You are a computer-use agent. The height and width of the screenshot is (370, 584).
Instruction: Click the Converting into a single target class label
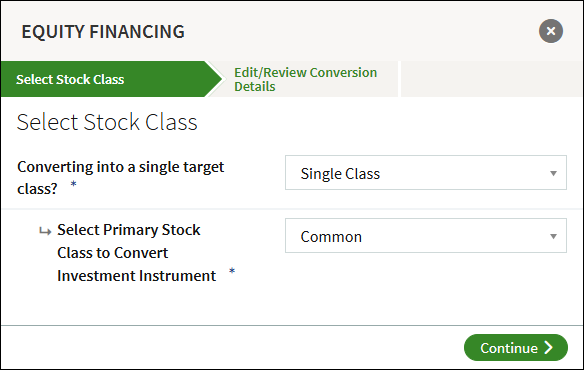click(121, 177)
